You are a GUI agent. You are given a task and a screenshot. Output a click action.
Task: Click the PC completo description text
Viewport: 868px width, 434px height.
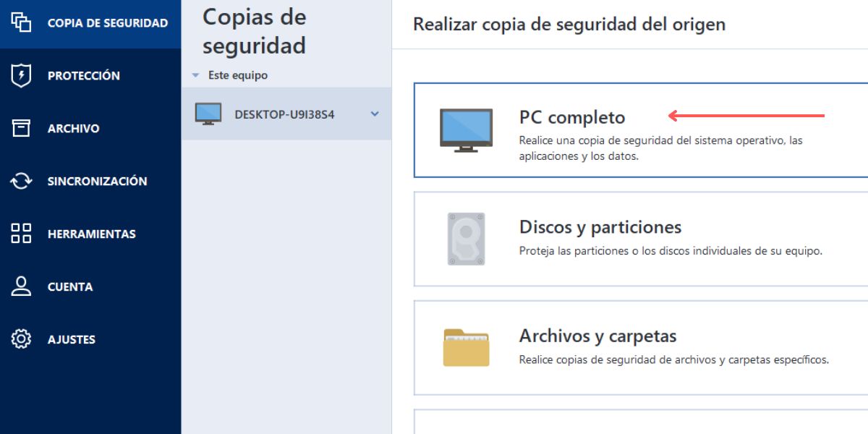pos(661,148)
